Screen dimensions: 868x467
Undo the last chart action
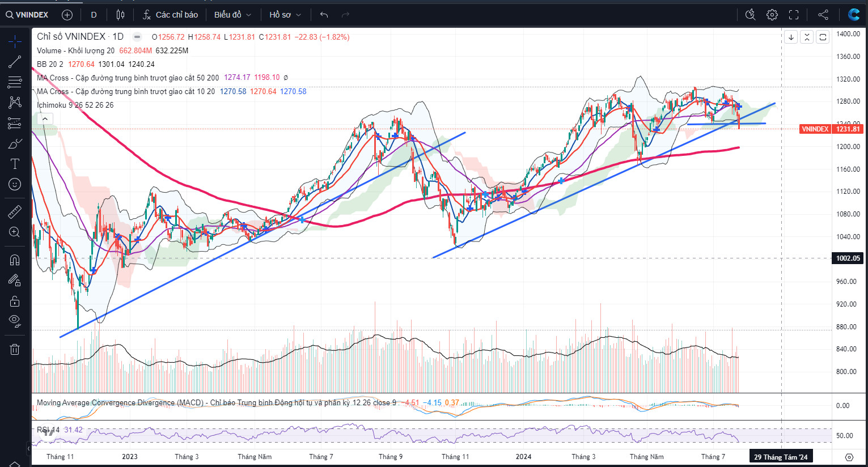[324, 15]
